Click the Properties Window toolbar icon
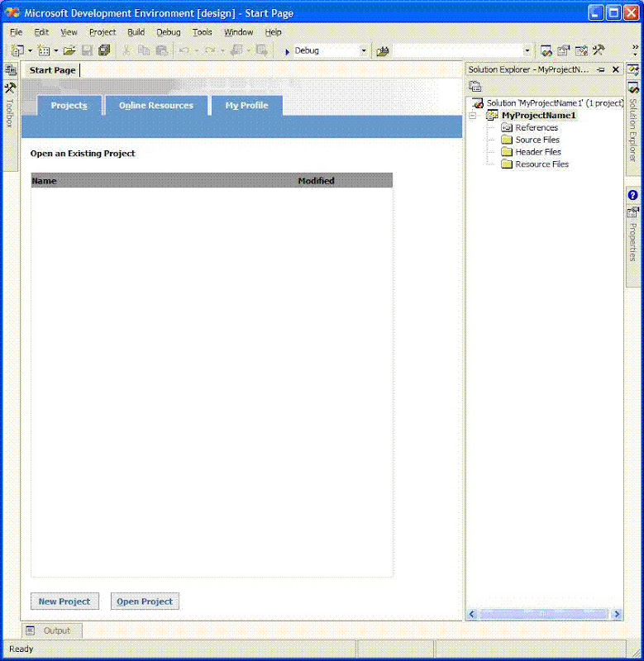Screen dimensions: 644x661 click(564, 50)
